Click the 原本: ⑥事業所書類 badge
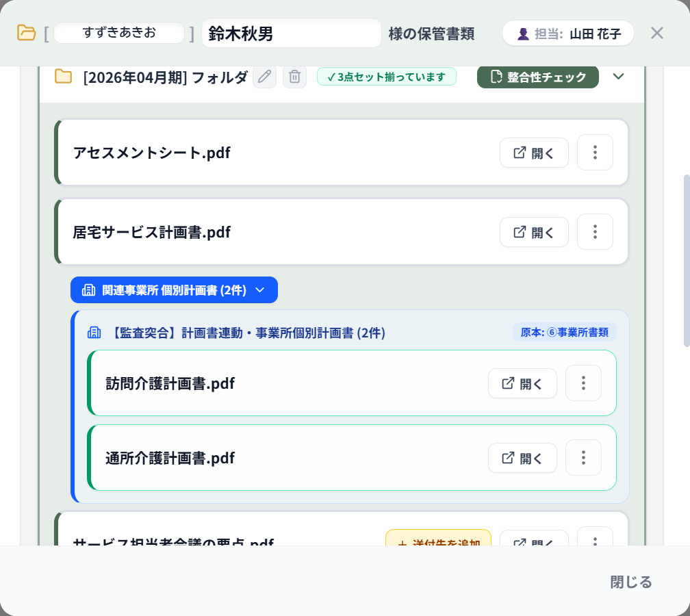Image resolution: width=690 pixels, height=616 pixels. coord(565,332)
